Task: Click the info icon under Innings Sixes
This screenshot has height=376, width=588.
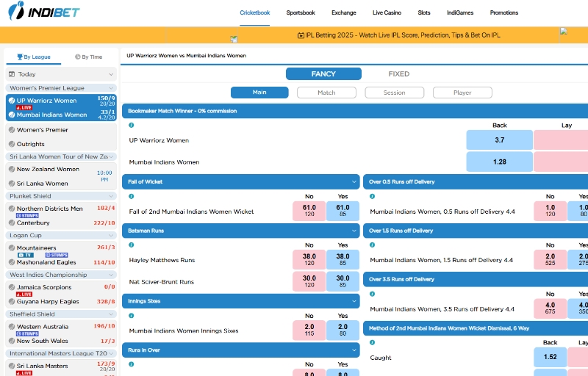Action: point(132,316)
